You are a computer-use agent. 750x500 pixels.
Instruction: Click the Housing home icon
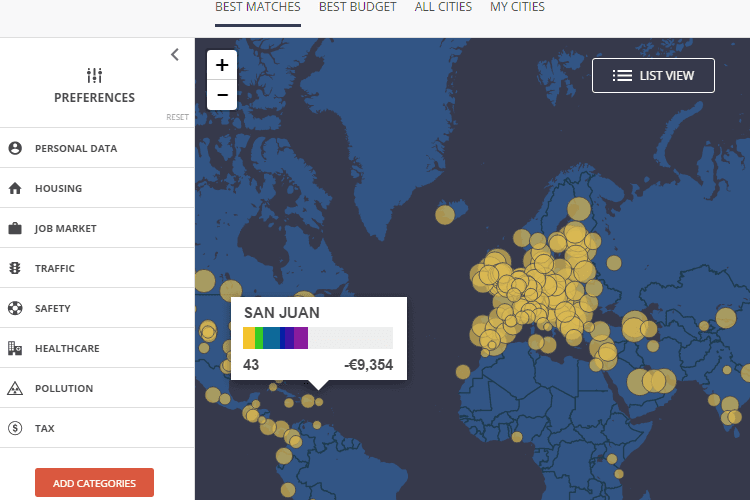tap(15, 188)
